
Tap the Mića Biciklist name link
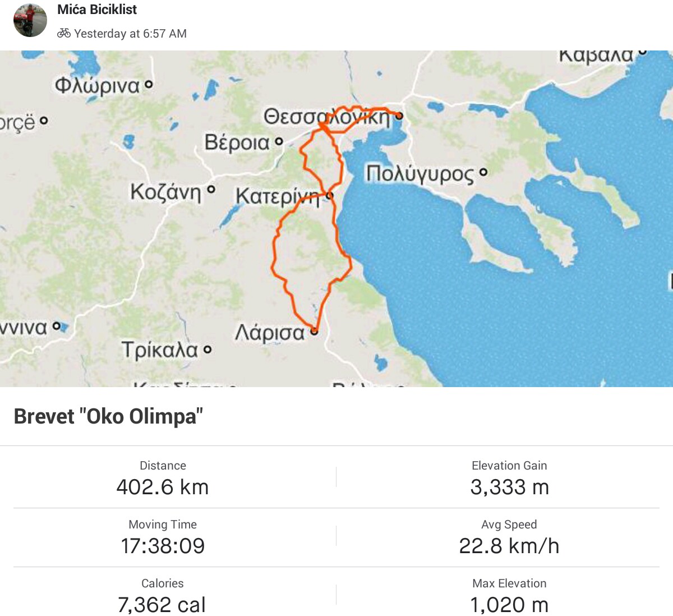coord(97,10)
